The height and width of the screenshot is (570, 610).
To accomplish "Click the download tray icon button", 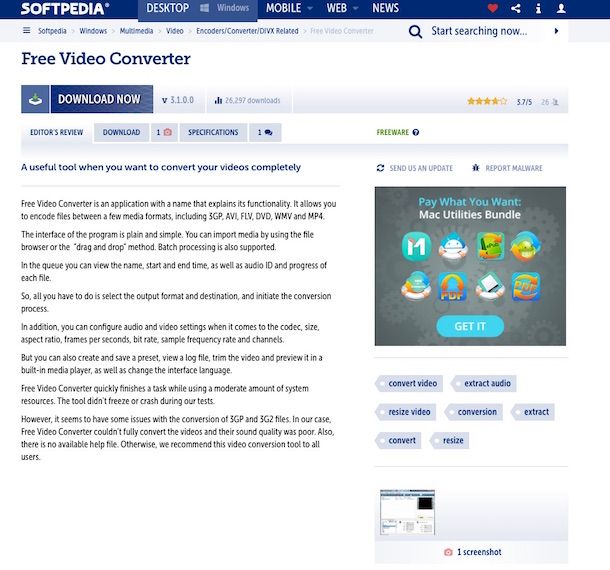I will tap(35, 99).
